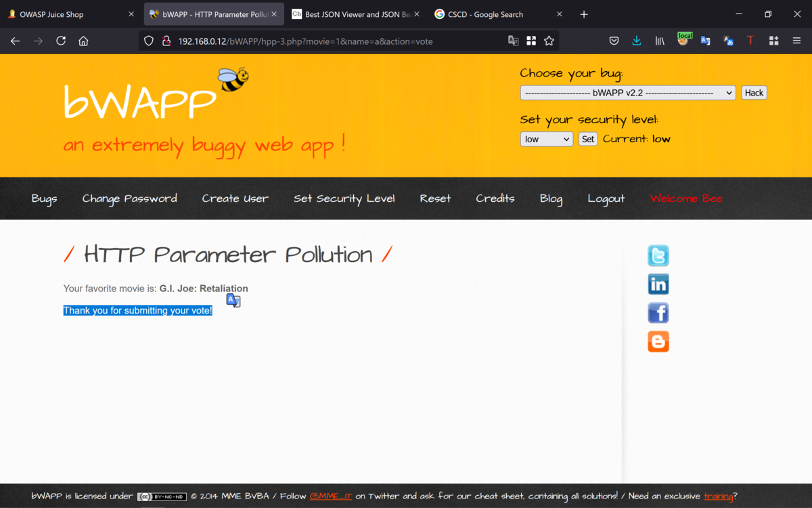Switch to Best JSON Viewer tab

click(x=355, y=14)
